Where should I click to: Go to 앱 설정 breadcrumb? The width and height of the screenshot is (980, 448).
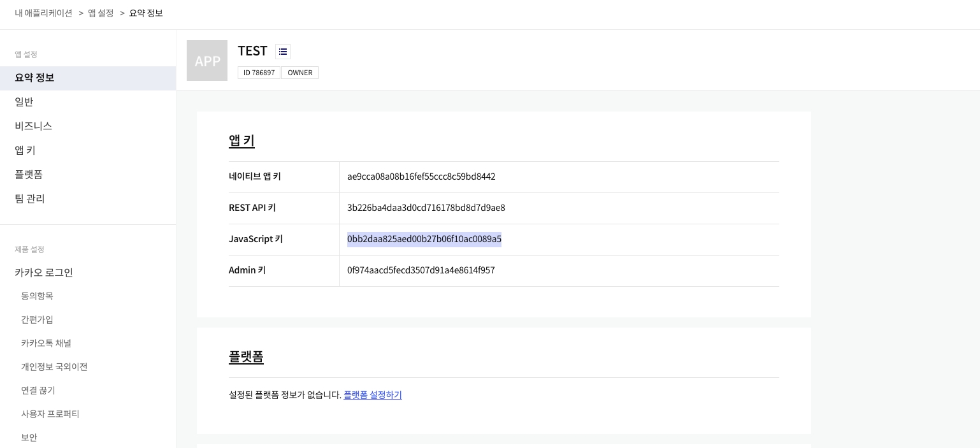click(x=101, y=13)
